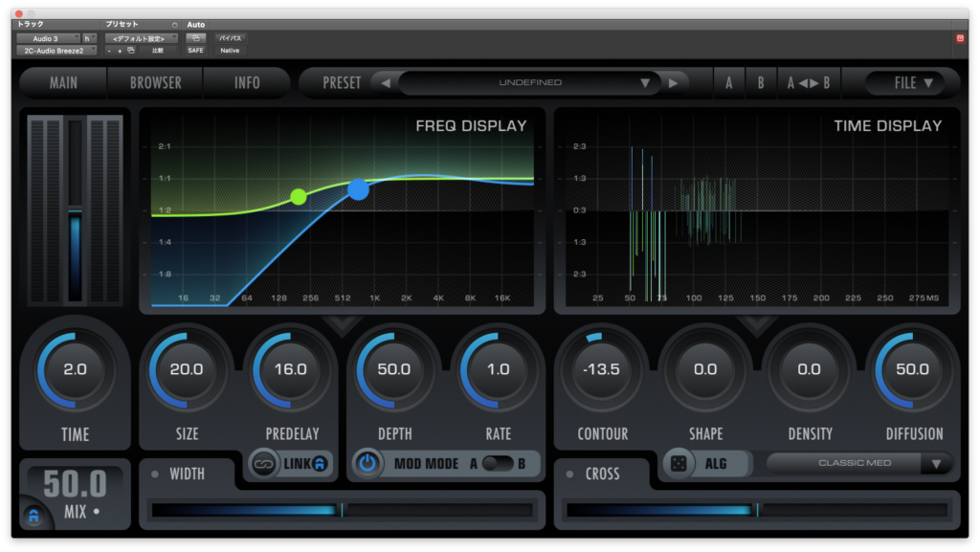This screenshot has width=980, height=552.
Task: Select the A preset slot button
Action: (728, 83)
